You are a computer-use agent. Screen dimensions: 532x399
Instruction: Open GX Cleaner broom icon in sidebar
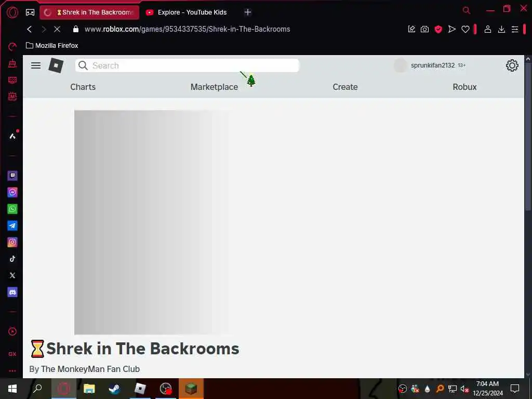coord(12,63)
